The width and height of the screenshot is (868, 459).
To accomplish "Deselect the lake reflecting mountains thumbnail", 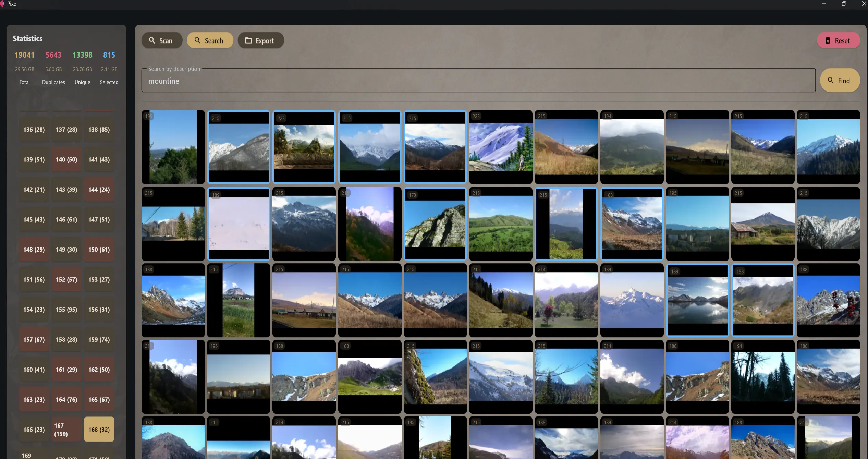I will [697, 300].
